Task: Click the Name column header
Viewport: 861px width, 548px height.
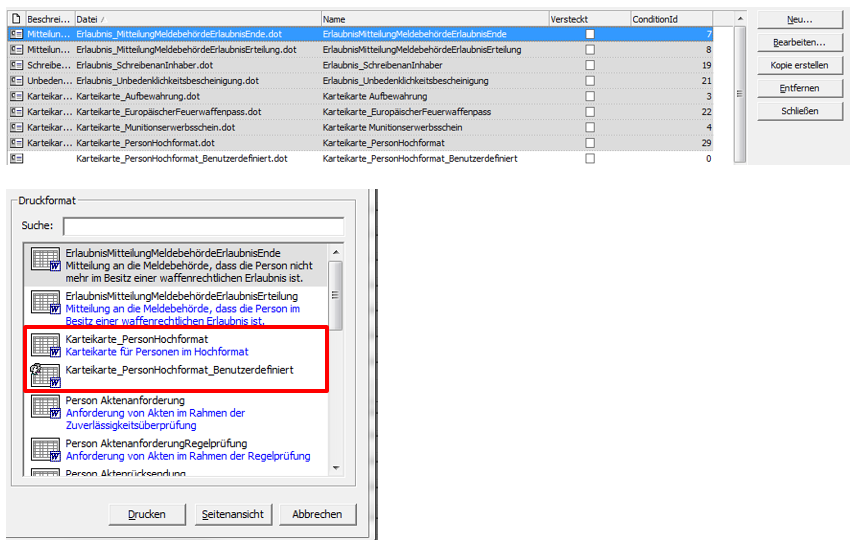Action: (x=433, y=19)
